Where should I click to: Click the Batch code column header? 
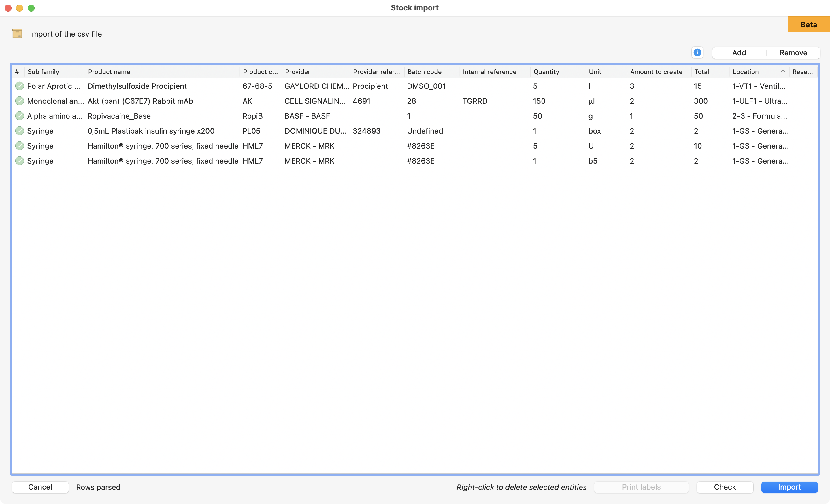(x=432, y=72)
